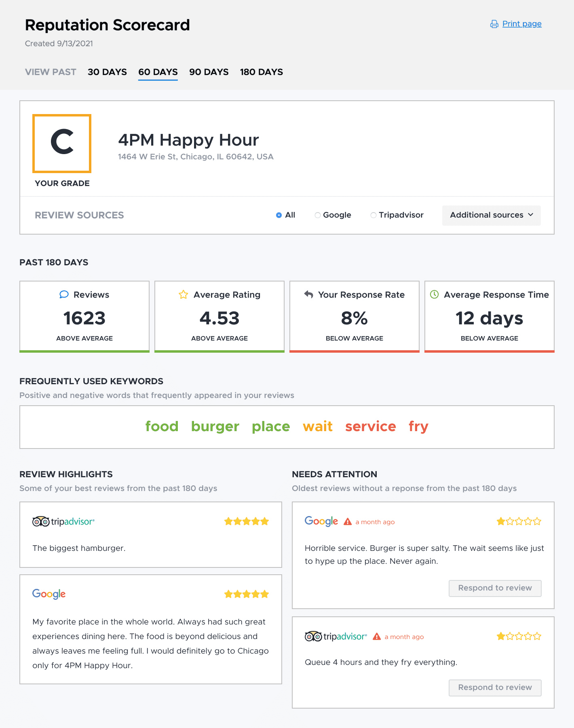
Task: Click the Reviews speech bubble icon
Action: pos(64,294)
